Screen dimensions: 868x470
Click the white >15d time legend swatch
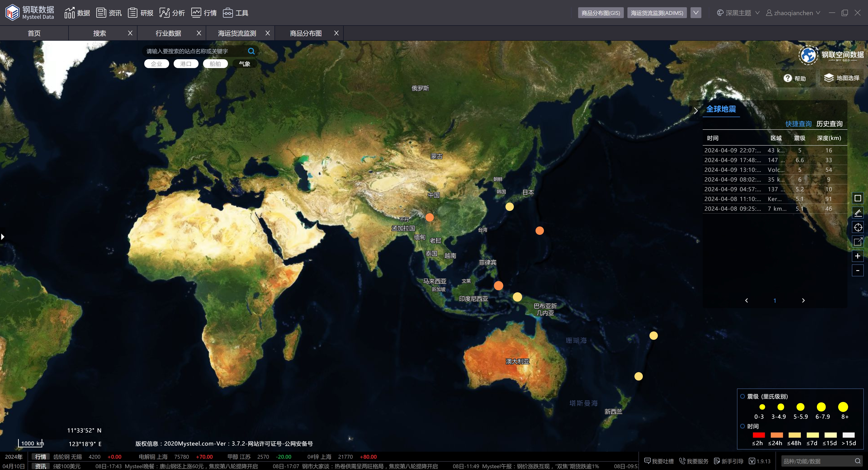[x=849, y=435]
